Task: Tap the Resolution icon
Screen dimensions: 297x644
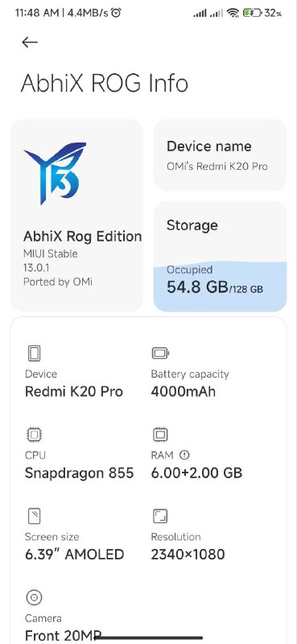Action: [x=160, y=516]
